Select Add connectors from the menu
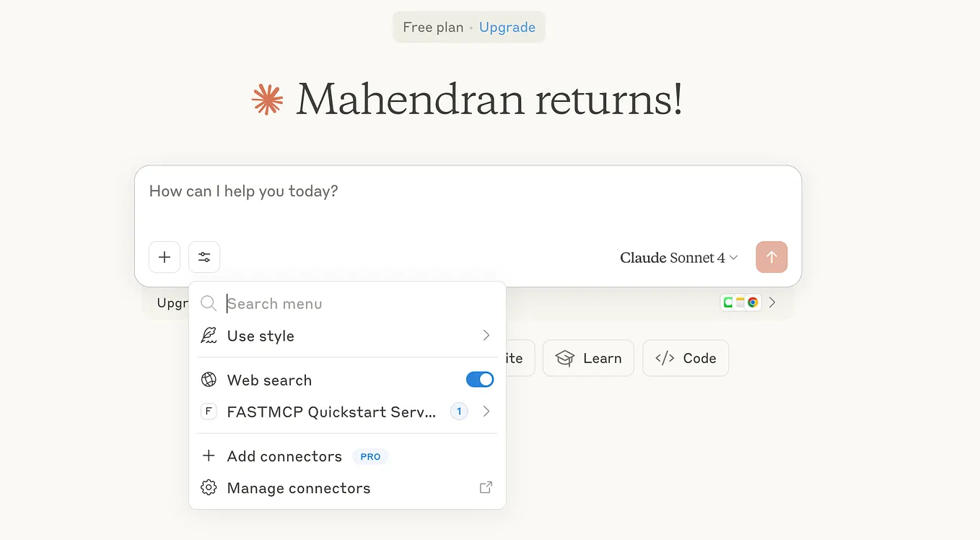Viewport: 980px width, 540px height. click(284, 456)
